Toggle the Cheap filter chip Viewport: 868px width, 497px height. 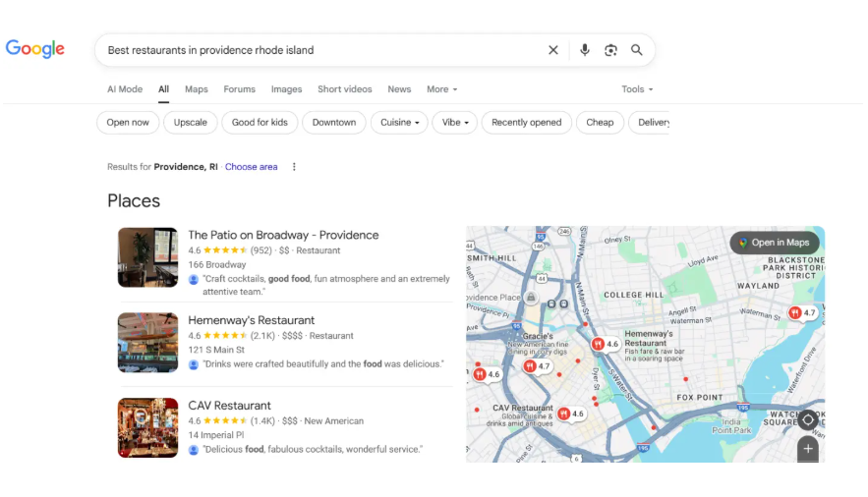click(x=600, y=123)
